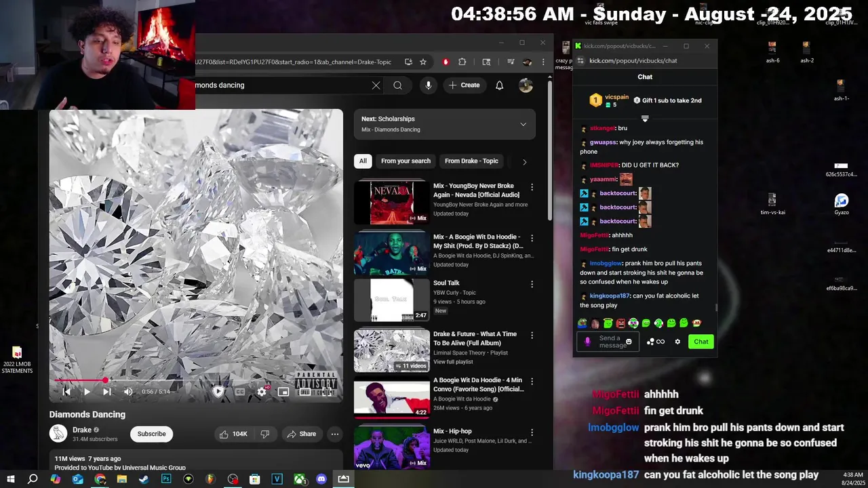Open YouTube notifications bell
Image resolution: width=868 pixels, height=488 pixels.
click(499, 85)
